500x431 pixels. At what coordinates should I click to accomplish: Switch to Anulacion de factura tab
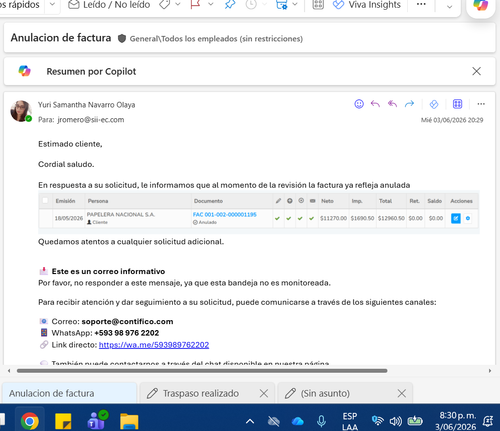pyautogui.click(x=70, y=393)
